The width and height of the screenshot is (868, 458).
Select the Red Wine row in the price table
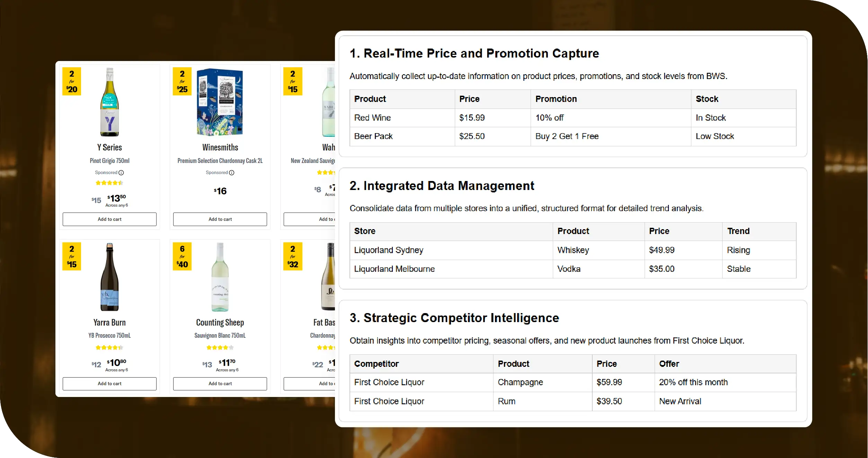(x=485, y=118)
